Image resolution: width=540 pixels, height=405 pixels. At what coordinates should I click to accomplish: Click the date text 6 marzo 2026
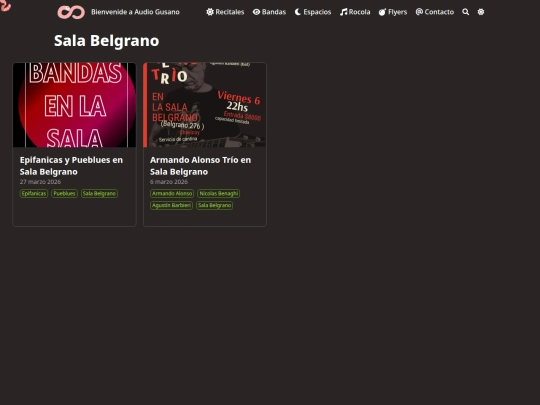click(x=169, y=182)
